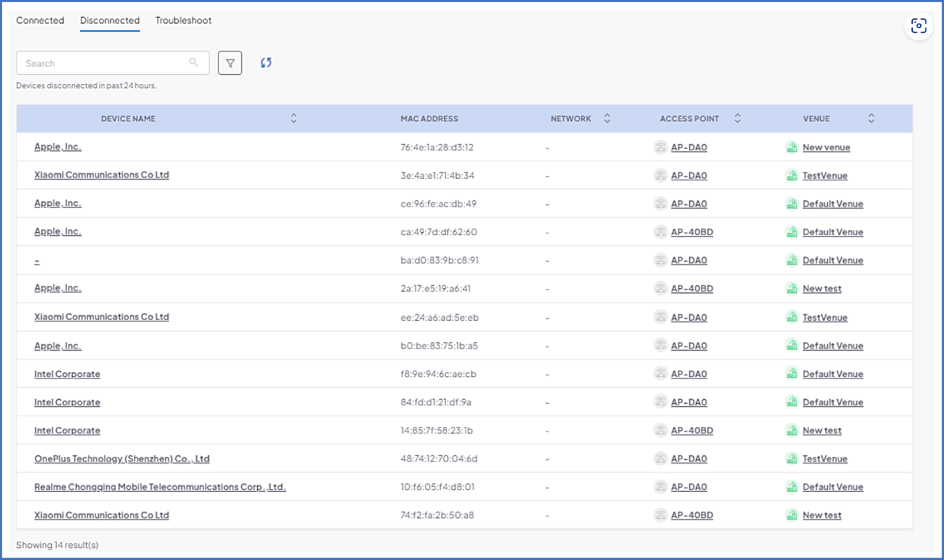Click venue icon in row 74:f2:fa:2b:50:a8

[792, 515]
